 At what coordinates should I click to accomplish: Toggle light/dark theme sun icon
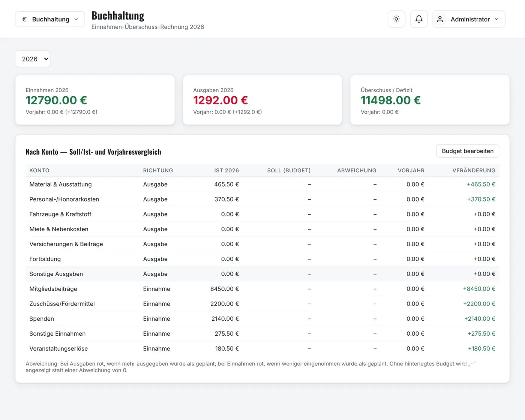(x=396, y=19)
